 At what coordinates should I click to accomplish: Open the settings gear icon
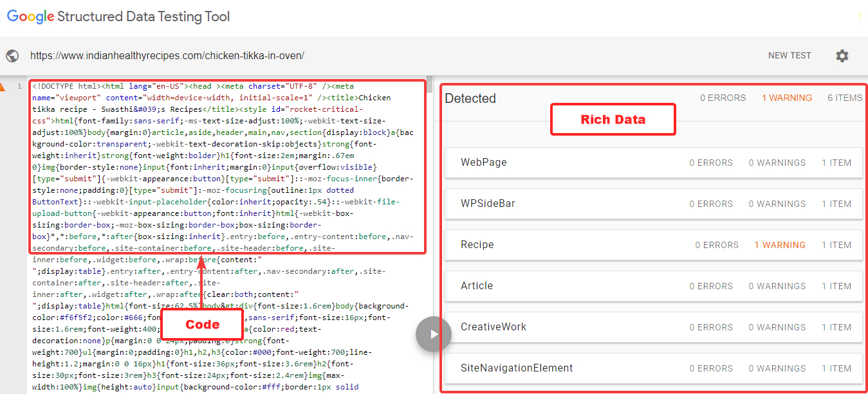pyautogui.click(x=842, y=56)
